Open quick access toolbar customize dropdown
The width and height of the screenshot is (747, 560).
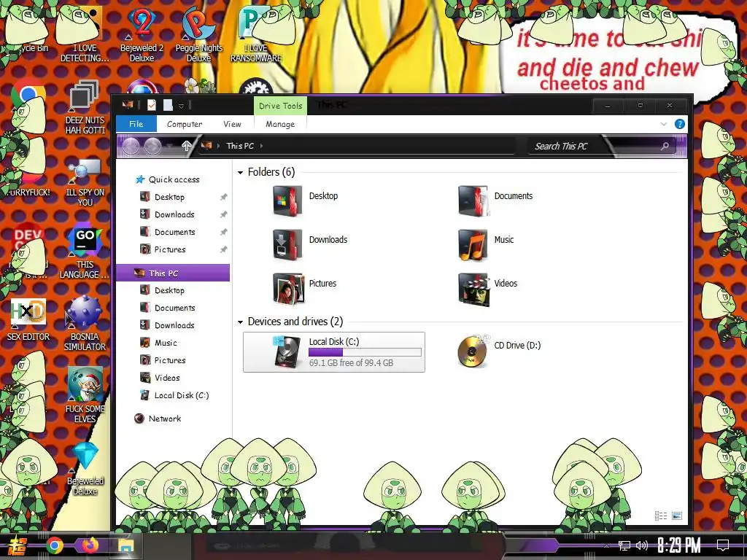pos(181,106)
